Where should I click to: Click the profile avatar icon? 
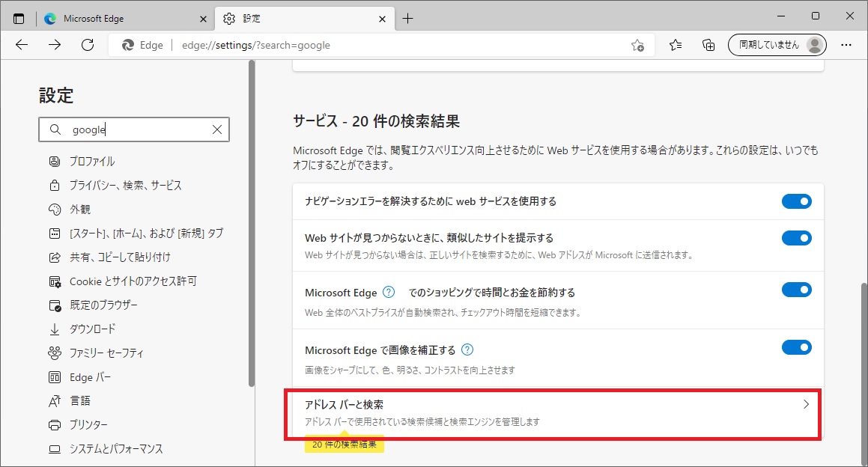814,45
